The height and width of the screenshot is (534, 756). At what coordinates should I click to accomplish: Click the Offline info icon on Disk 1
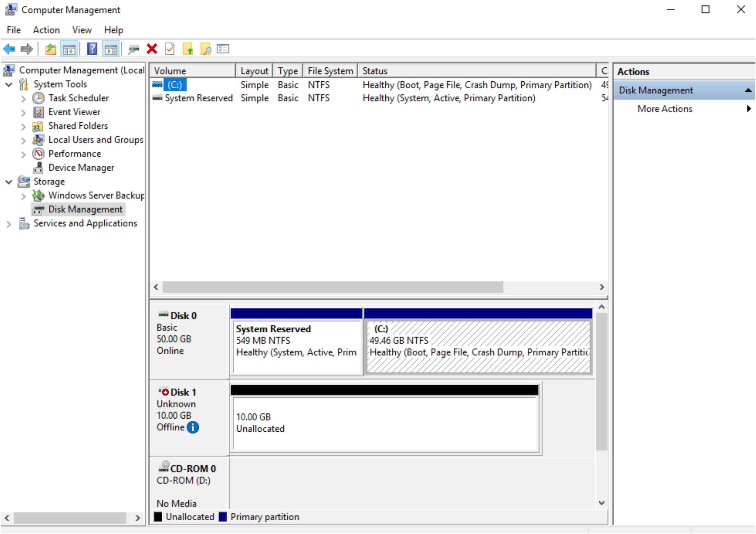(x=193, y=428)
